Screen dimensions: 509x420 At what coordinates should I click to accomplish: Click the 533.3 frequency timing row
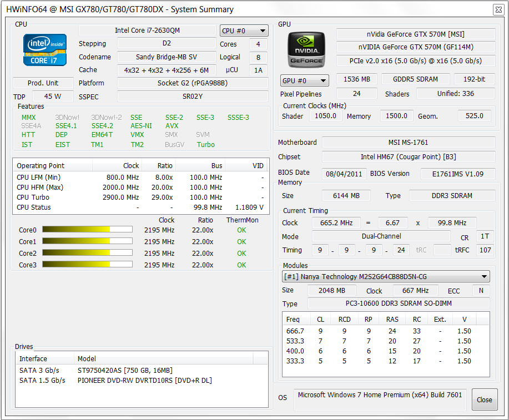coord(386,341)
